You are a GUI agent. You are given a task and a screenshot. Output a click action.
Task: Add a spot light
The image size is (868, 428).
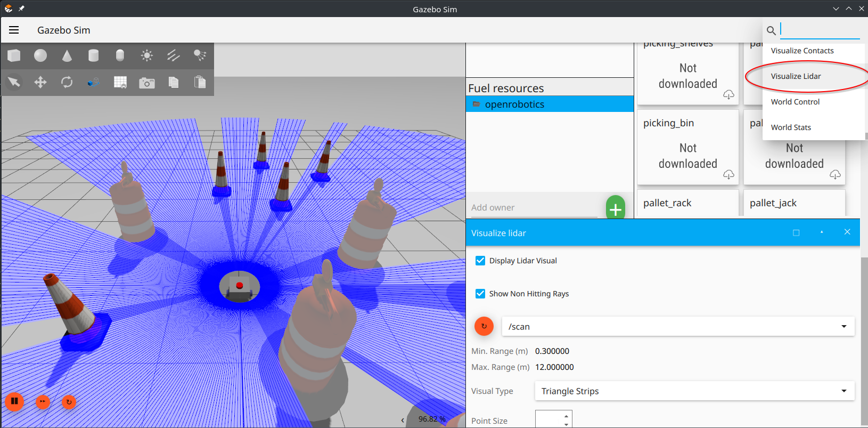(x=200, y=55)
